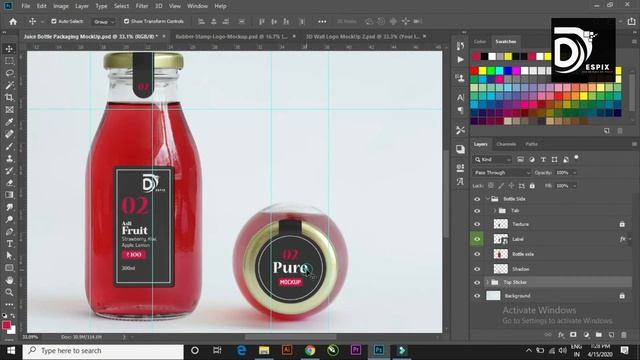Select the Crop tool
The image size is (640, 360).
9,98
